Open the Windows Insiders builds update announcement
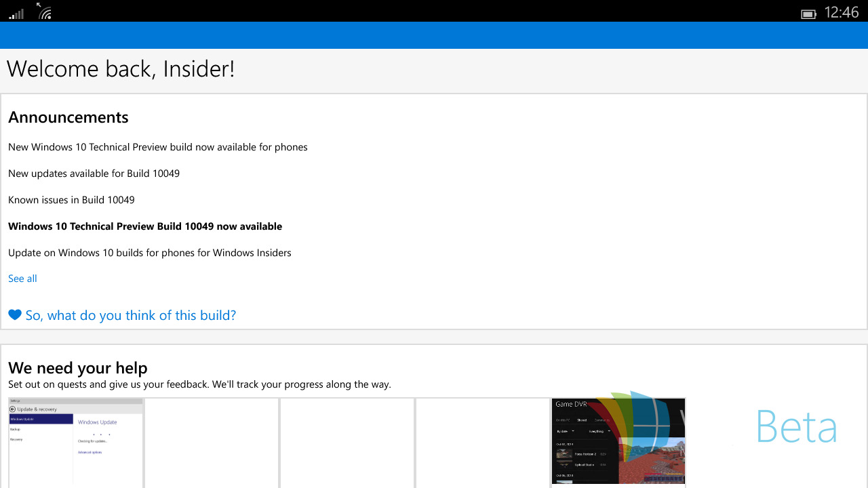This screenshot has width=868, height=488. (149, 253)
